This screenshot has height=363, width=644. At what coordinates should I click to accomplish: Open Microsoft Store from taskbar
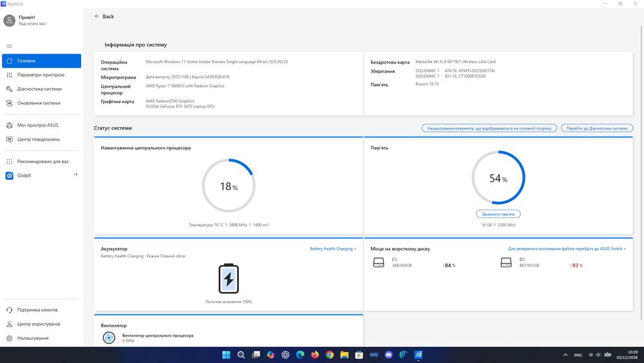[x=359, y=355]
